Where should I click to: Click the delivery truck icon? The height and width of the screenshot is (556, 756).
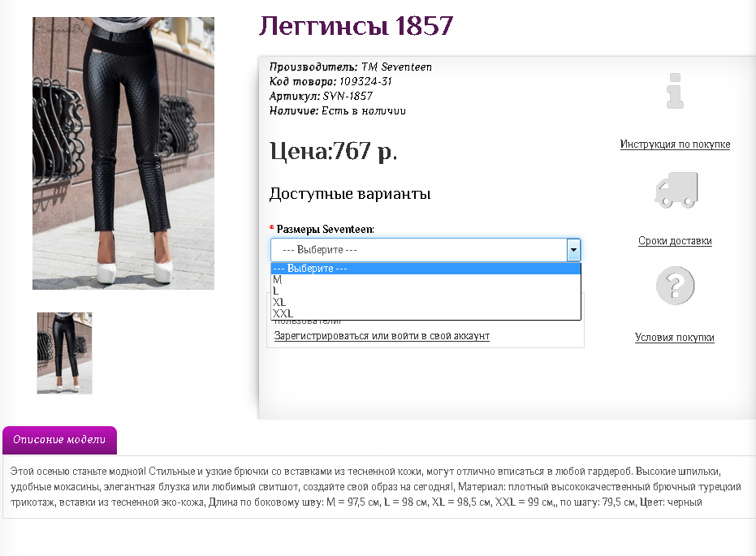click(x=676, y=189)
